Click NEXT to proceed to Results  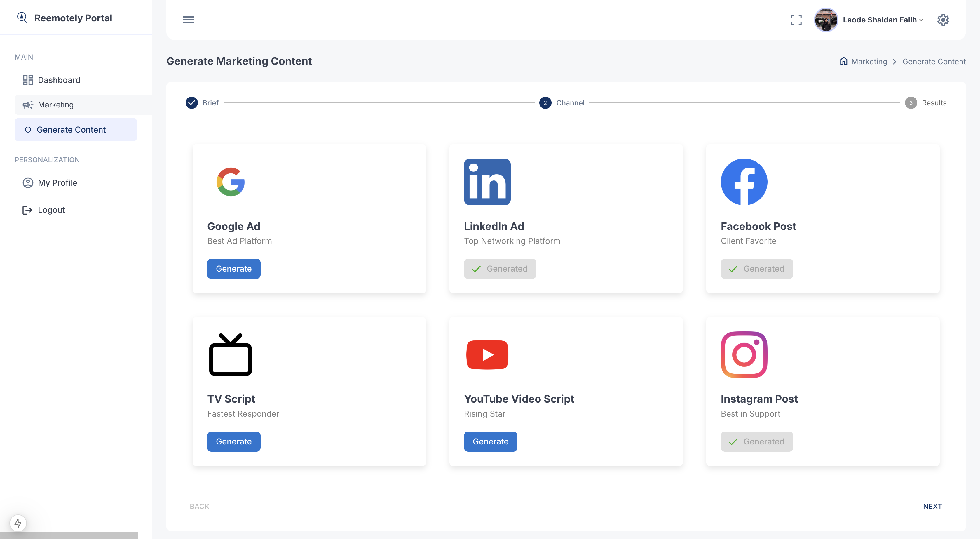pos(932,506)
